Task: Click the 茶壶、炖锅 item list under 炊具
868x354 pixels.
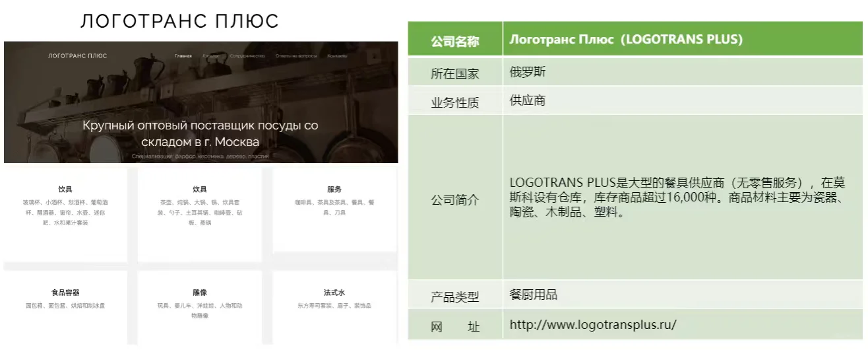Action: tap(200, 213)
